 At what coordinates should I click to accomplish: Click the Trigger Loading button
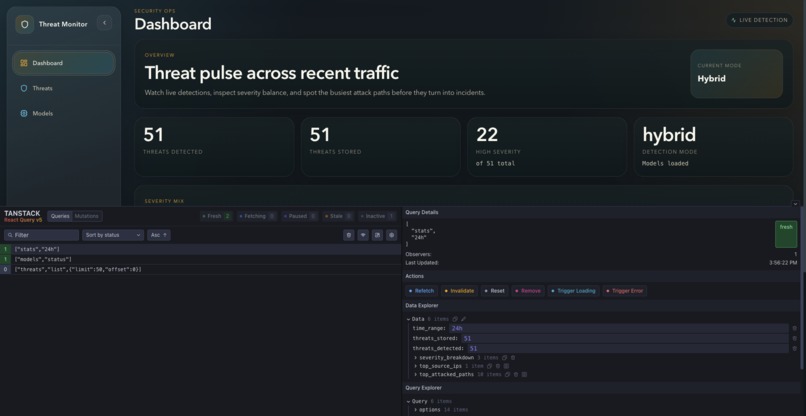point(574,291)
